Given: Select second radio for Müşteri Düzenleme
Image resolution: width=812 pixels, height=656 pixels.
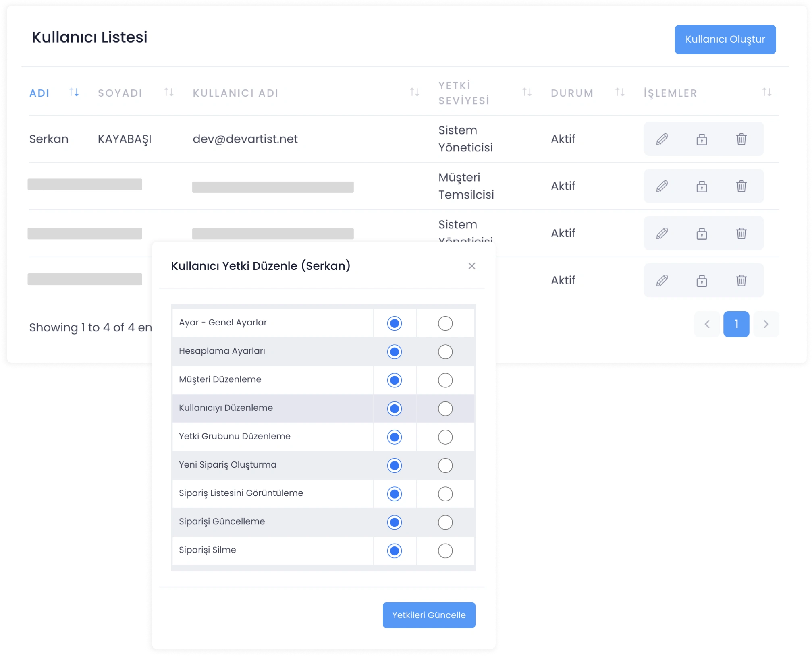Looking at the screenshot, I should [445, 380].
